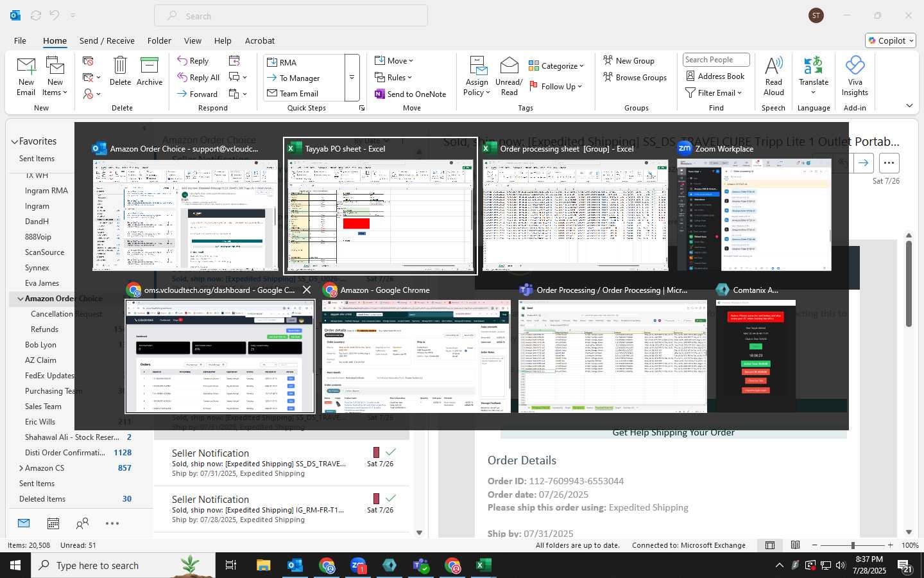Open the File menu

click(20, 40)
